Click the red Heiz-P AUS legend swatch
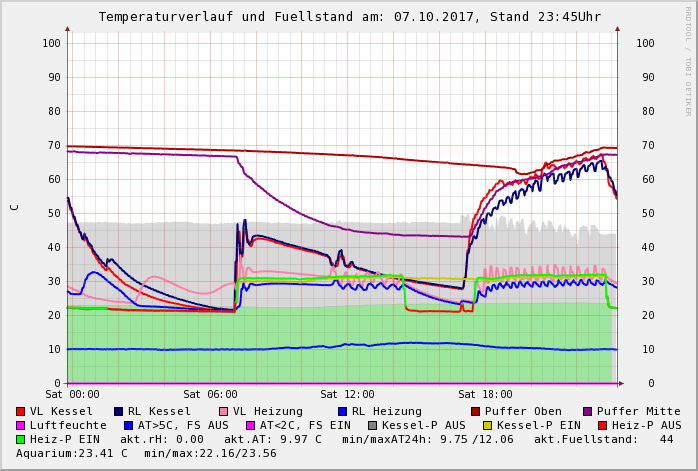This screenshot has height=471, width=698. click(x=602, y=425)
